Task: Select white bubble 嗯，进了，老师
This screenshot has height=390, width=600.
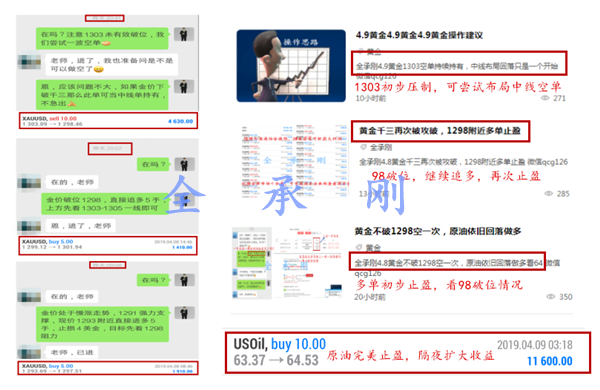Action: [x=80, y=226]
